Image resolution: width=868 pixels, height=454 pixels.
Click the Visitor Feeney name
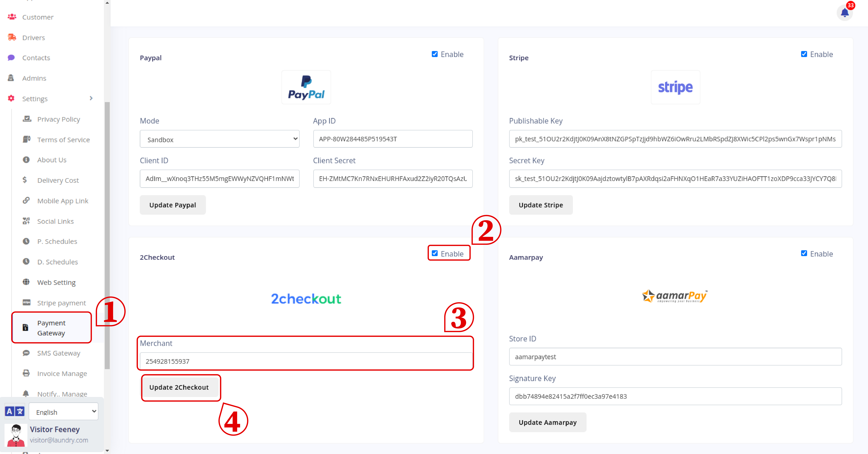tap(55, 429)
